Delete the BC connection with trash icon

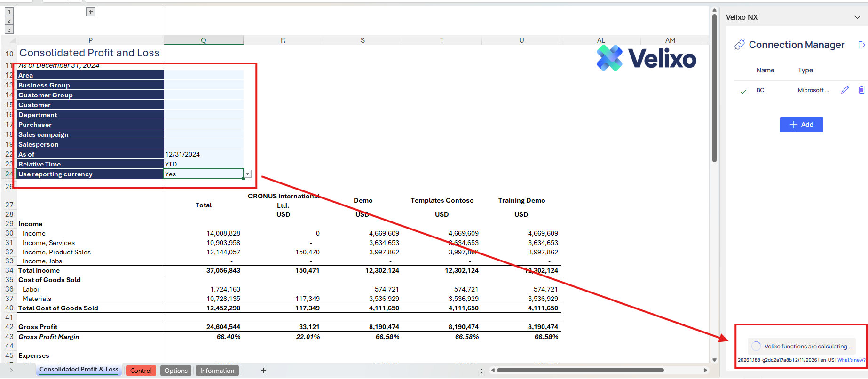861,90
